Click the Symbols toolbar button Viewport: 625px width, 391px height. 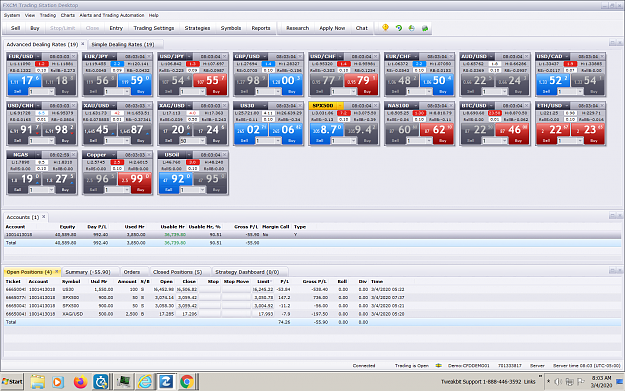tap(231, 28)
